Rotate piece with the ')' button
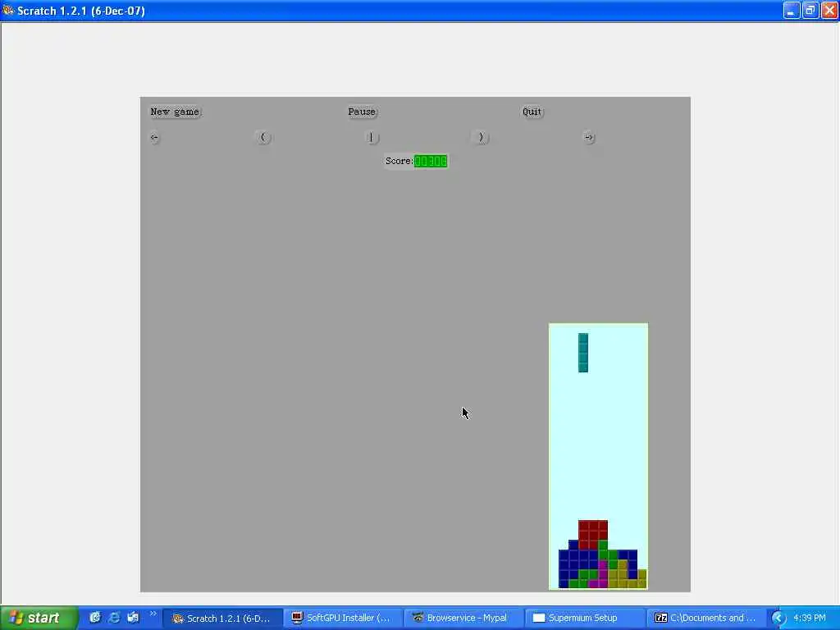 point(481,137)
